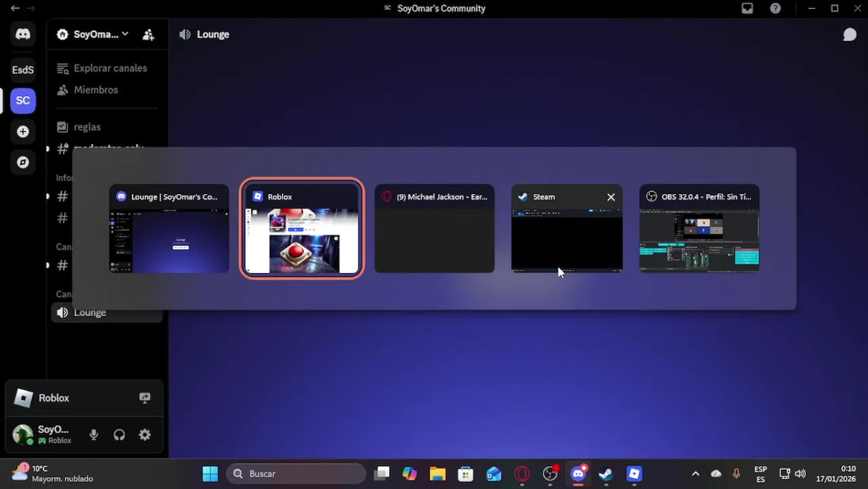Open Discord direct messages home icon
868x489 pixels.
pyautogui.click(x=23, y=34)
